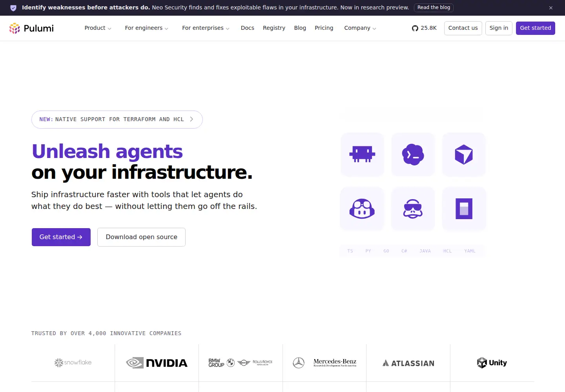
Task: Select the HCL language label
Action: (447, 251)
